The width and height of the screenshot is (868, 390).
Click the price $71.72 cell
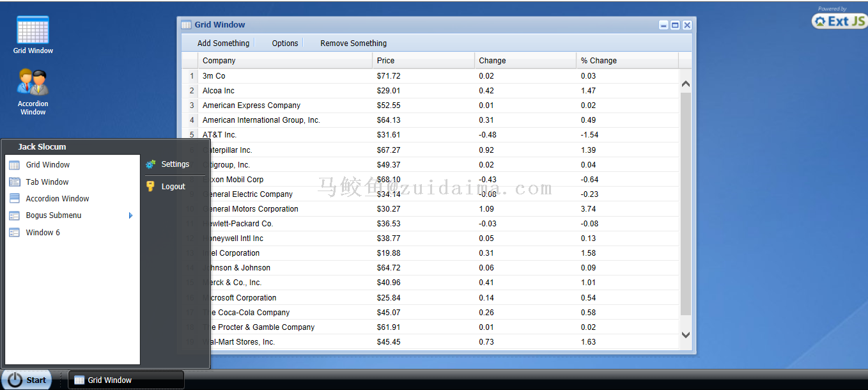pyautogui.click(x=423, y=76)
